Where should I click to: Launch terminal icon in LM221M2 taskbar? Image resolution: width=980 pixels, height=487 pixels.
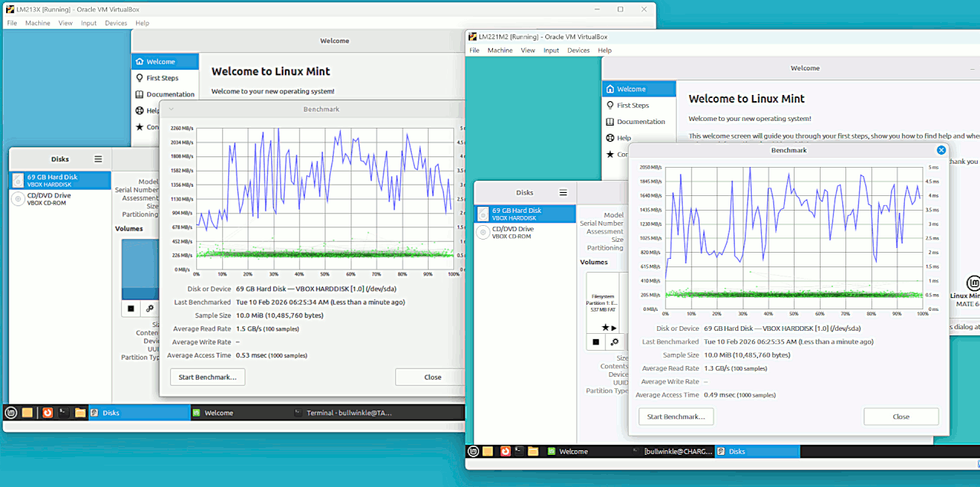click(x=519, y=452)
